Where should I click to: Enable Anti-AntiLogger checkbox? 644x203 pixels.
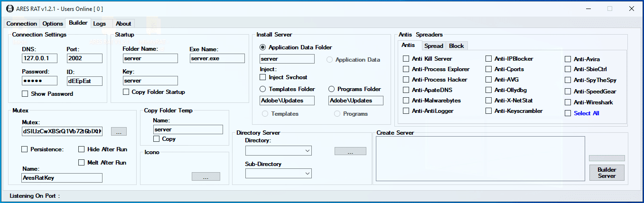pyautogui.click(x=428, y=111)
